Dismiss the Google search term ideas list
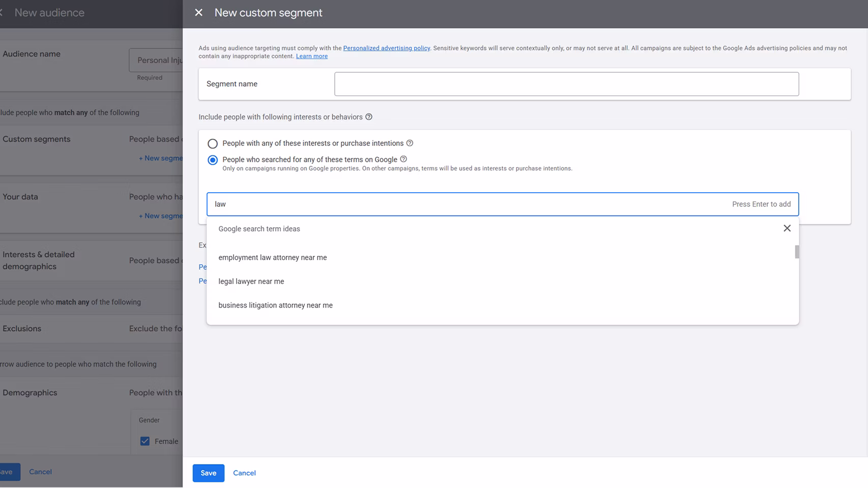The height and width of the screenshot is (488, 868). coord(787,228)
